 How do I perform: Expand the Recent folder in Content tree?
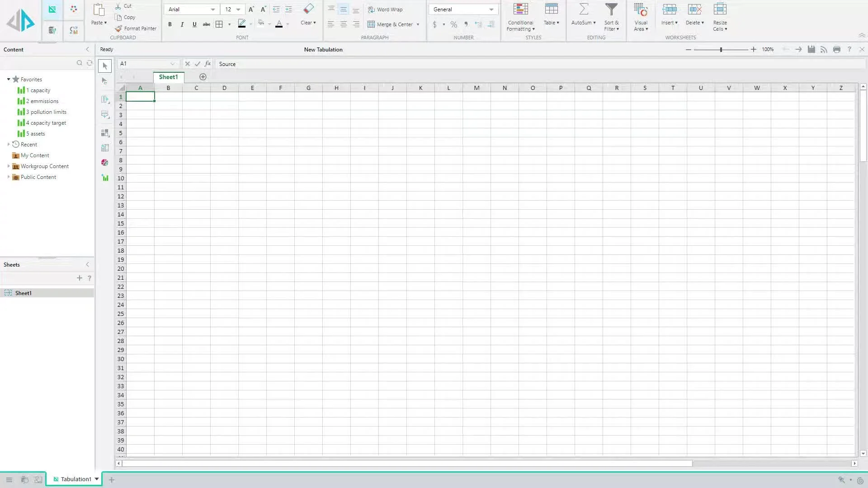9,145
